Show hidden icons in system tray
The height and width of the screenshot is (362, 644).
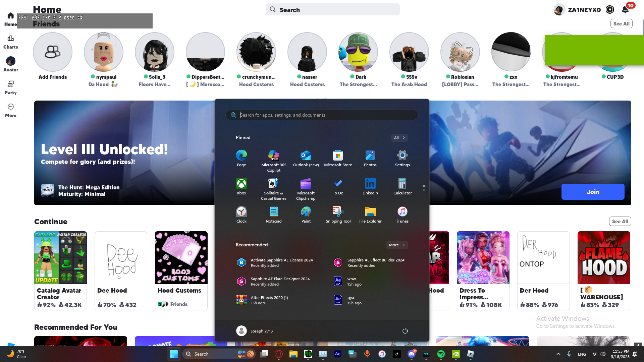click(558, 354)
